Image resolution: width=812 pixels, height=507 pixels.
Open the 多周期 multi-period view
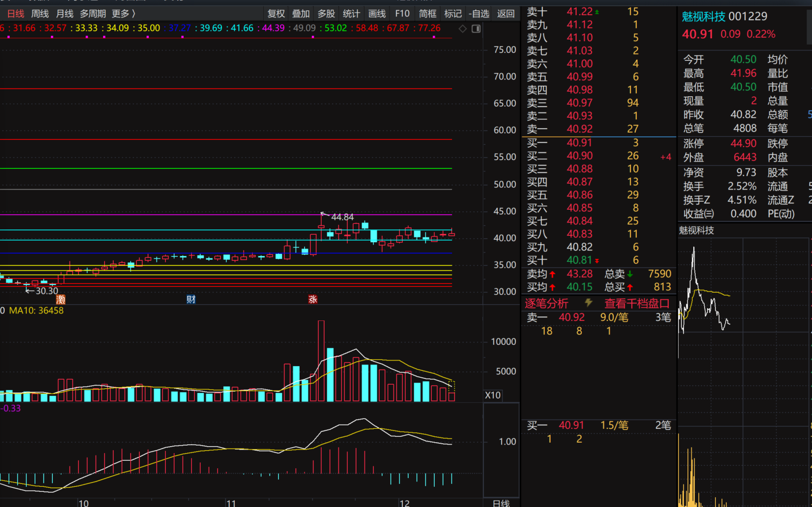(x=93, y=13)
